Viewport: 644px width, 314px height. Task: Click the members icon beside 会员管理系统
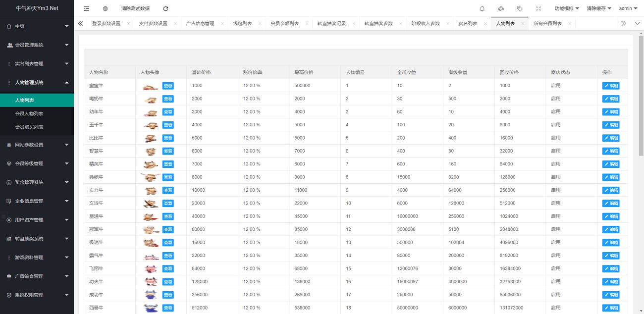pos(9,45)
